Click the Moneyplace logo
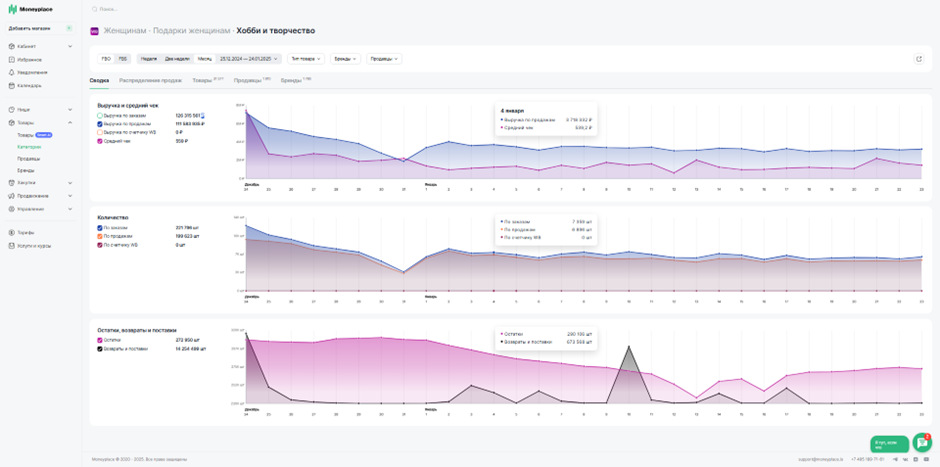 tap(30, 10)
